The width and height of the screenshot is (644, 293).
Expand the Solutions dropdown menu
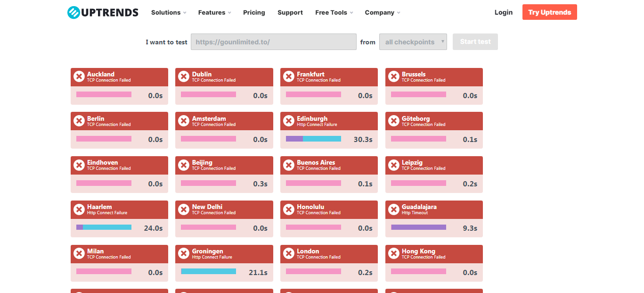[x=169, y=13]
